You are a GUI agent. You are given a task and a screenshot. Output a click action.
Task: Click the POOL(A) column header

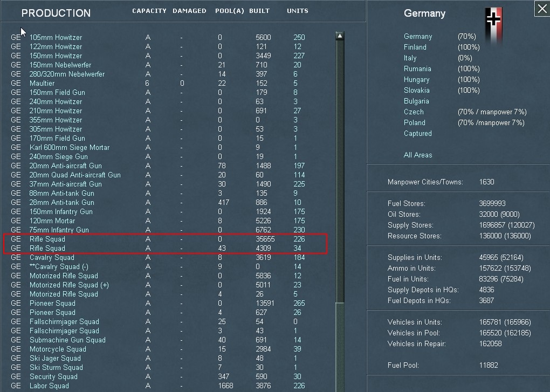point(229,10)
